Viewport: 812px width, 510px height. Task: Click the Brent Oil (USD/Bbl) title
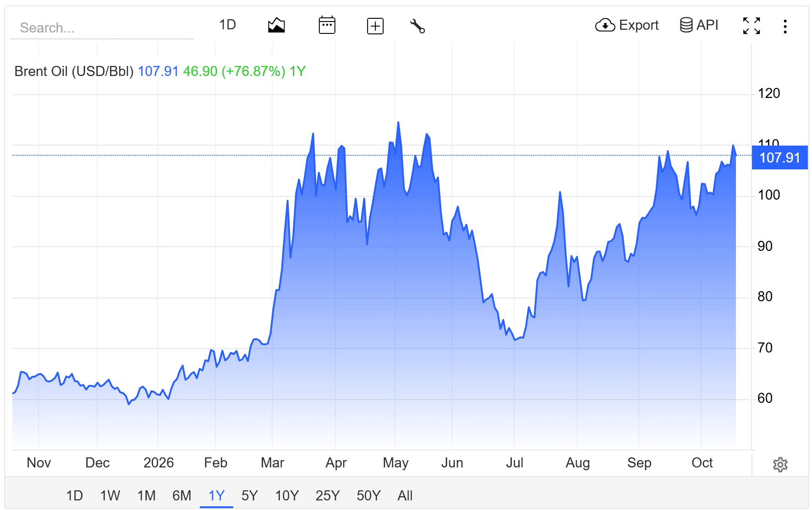pos(74,71)
